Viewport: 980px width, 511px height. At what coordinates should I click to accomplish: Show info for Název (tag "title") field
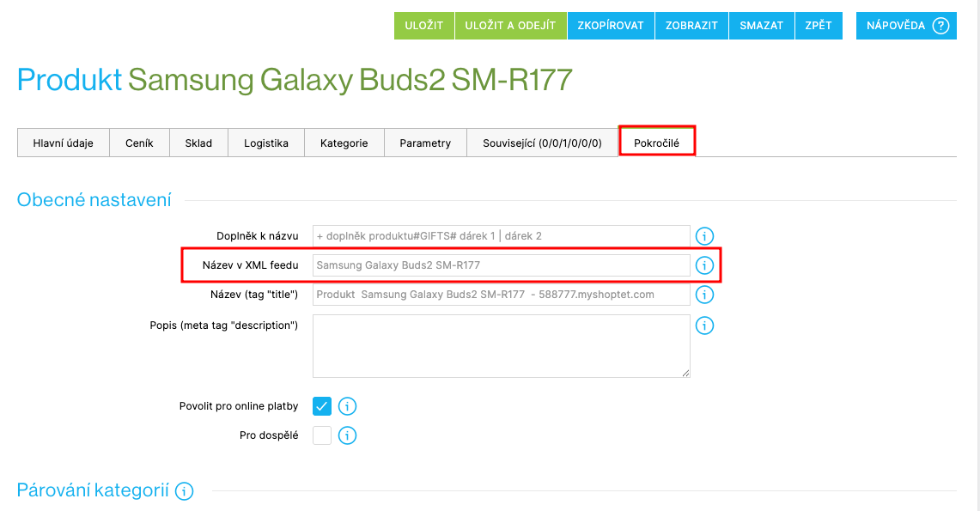pos(704,295)
